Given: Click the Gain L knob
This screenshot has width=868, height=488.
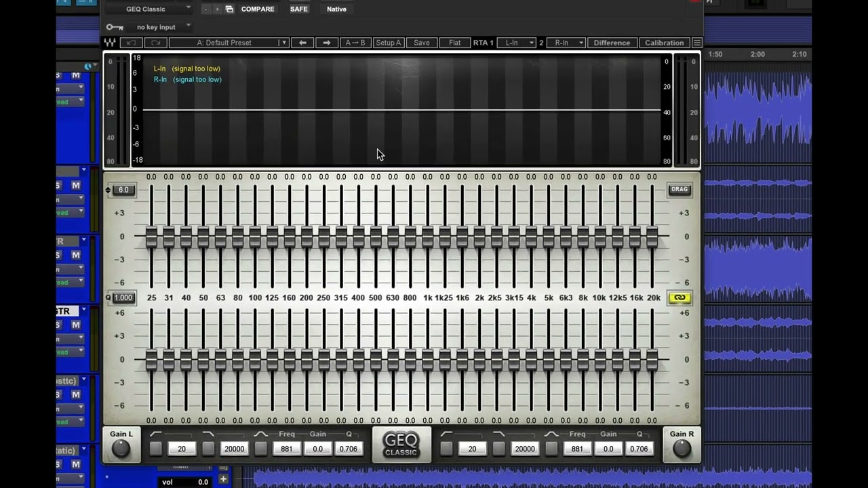Looking at the screenshot, I should [121, 448].
